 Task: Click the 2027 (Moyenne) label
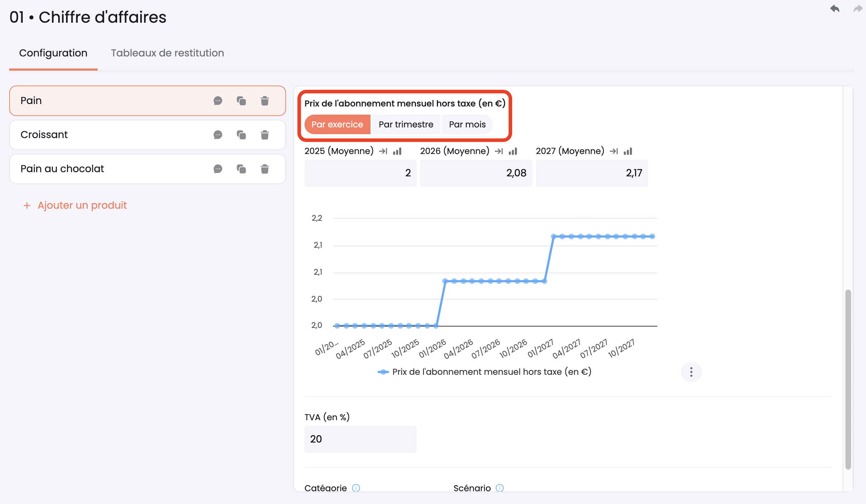coord(570,151)
